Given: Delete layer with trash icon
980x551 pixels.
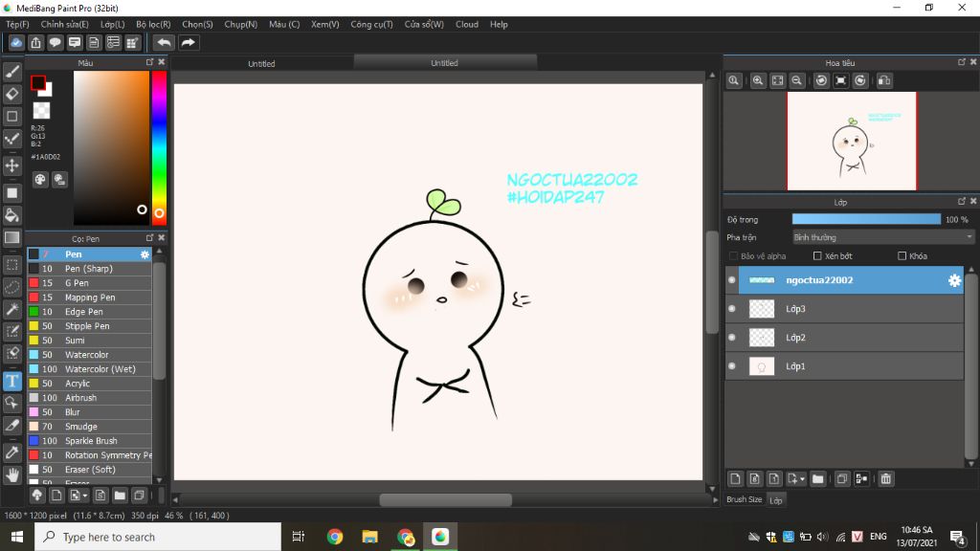Looking at the screenshot, I should (x=885, y=479).
